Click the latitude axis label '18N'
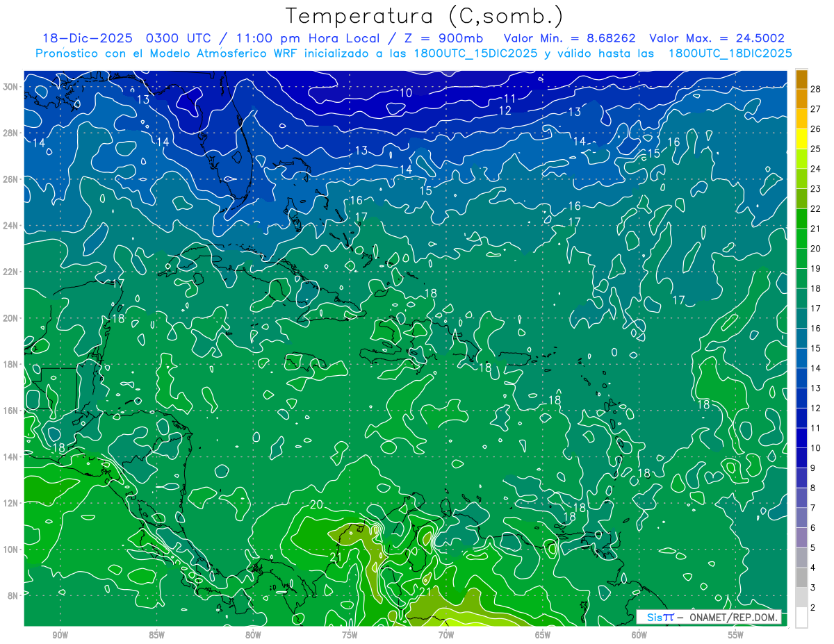 tap(10, 364)
